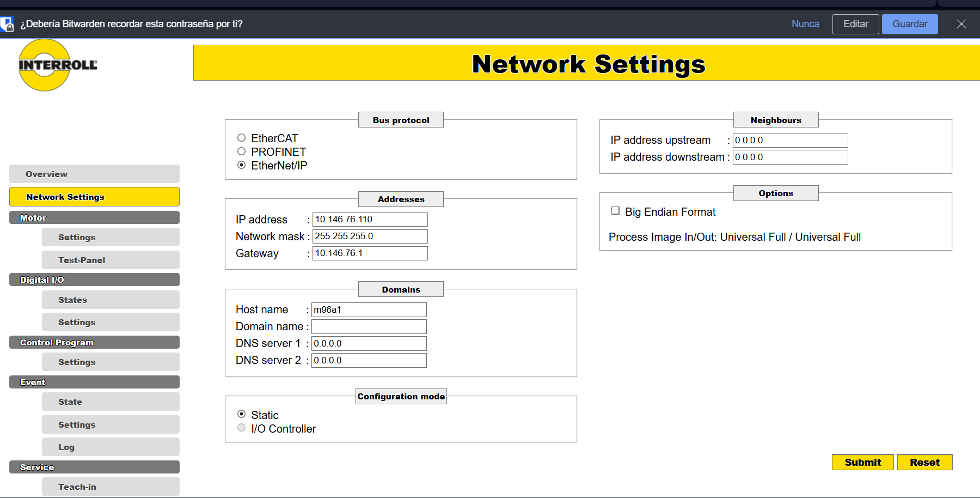Click Editar in the Bitwarden bar

click(855, 24)
